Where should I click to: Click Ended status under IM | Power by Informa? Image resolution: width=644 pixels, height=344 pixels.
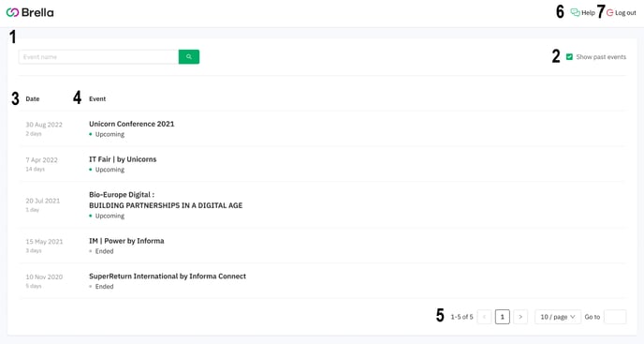click(101, 251)
